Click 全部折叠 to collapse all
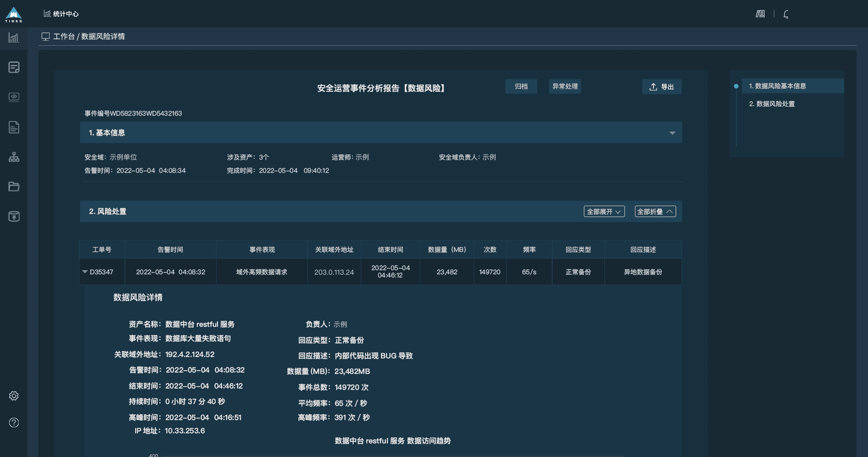 (655, 212)
